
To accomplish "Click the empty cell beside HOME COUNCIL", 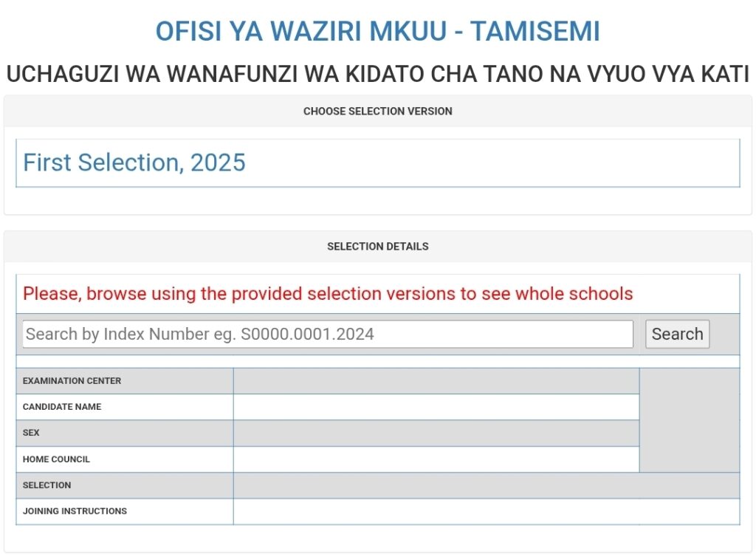I will coord(435,459).
